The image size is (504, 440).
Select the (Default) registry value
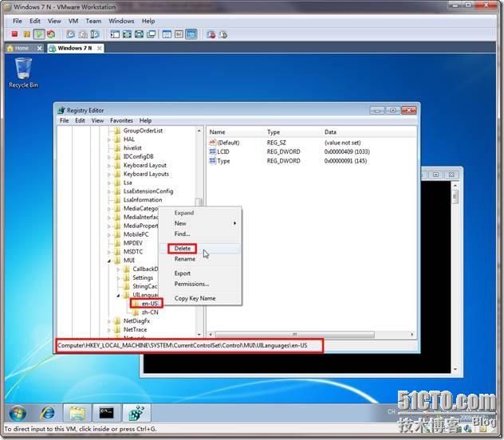(x=228, y=143)
